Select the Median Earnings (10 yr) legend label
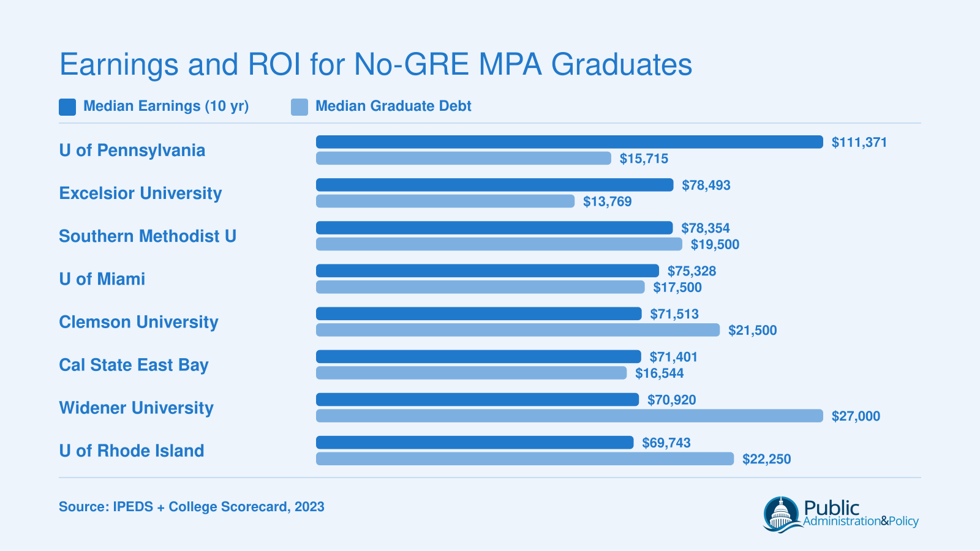The height and width of the screenshot is (551, 980). coord(166,106)
